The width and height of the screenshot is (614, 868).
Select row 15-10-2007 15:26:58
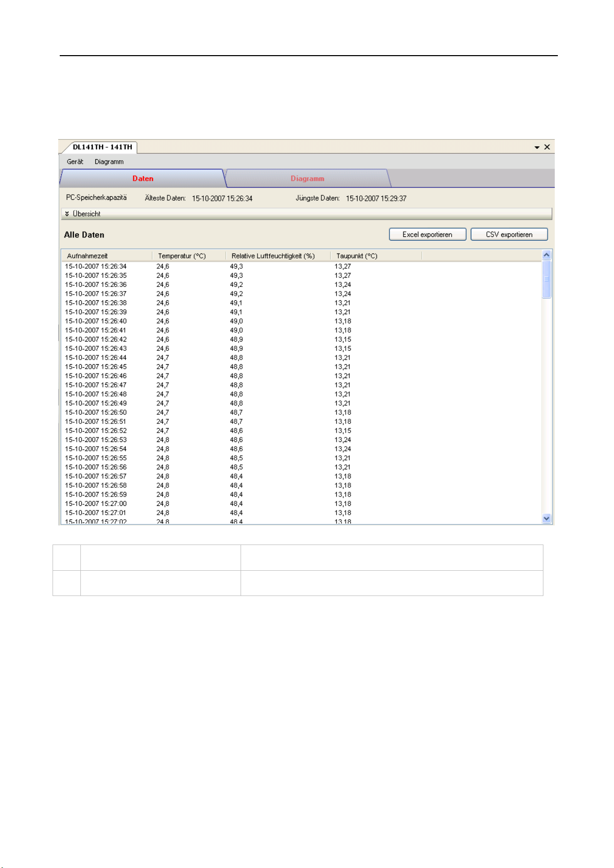(301, 486)
